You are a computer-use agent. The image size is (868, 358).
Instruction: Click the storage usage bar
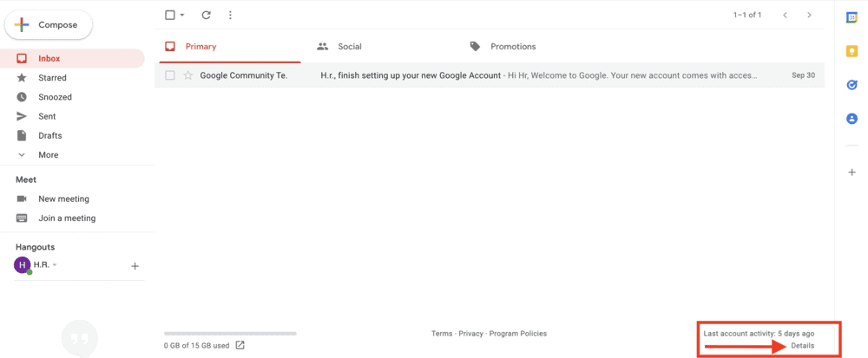point(230,334)
